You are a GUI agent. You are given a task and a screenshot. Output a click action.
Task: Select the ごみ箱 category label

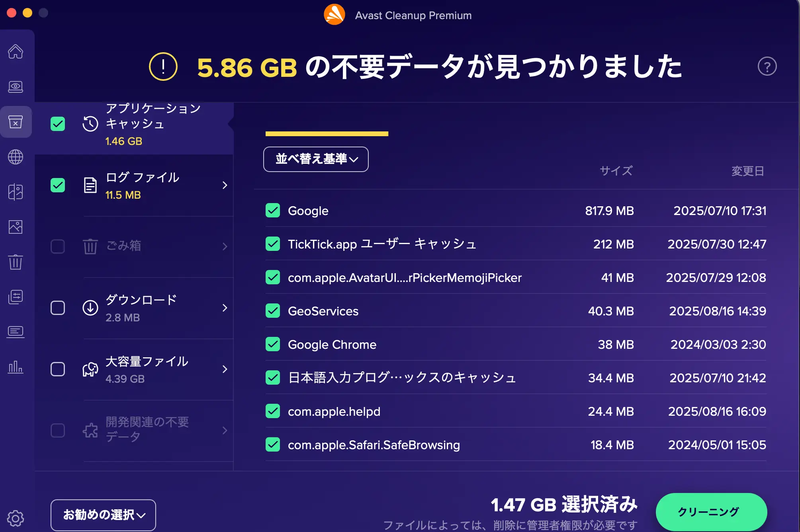[123, 246]
